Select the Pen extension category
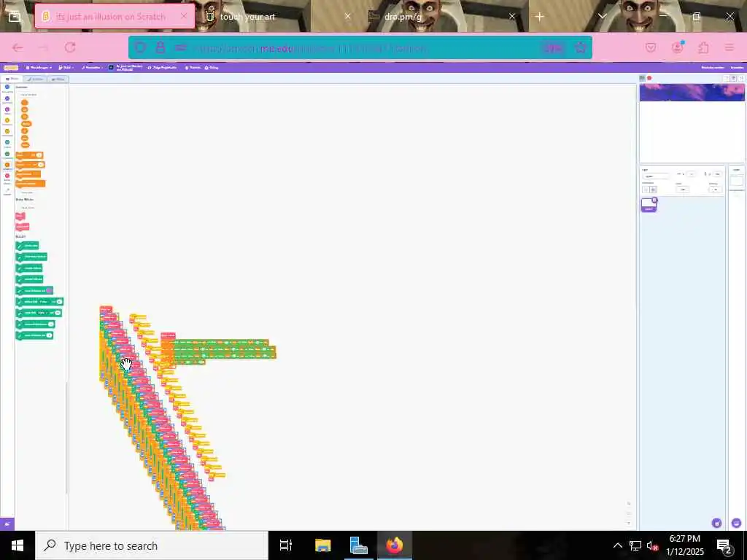The image size is (747, 560). click(x=7, y=191)
